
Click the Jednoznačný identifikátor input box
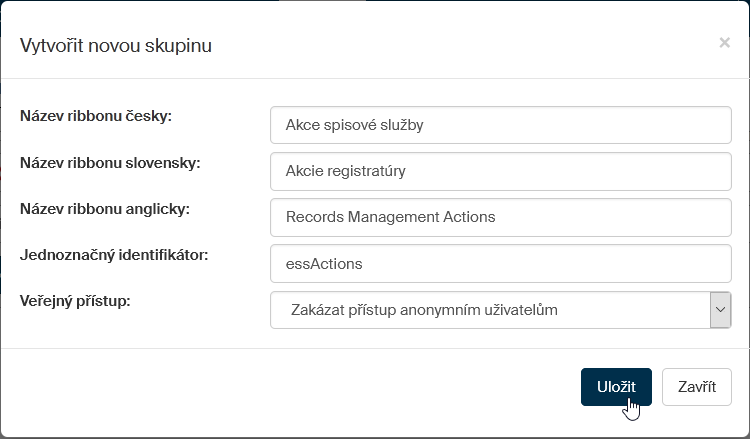click(500, 264)
